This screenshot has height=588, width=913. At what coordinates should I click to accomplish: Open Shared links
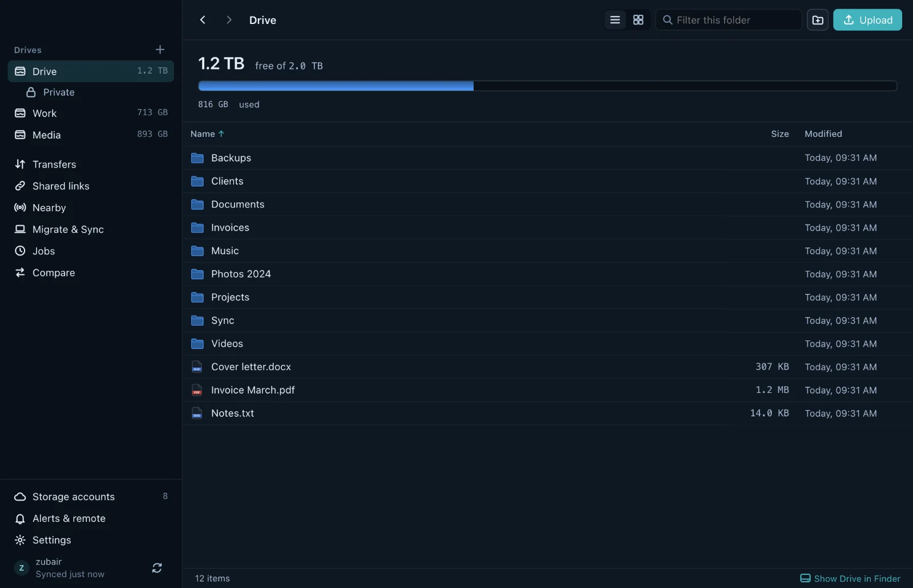[x=91, y=186]
